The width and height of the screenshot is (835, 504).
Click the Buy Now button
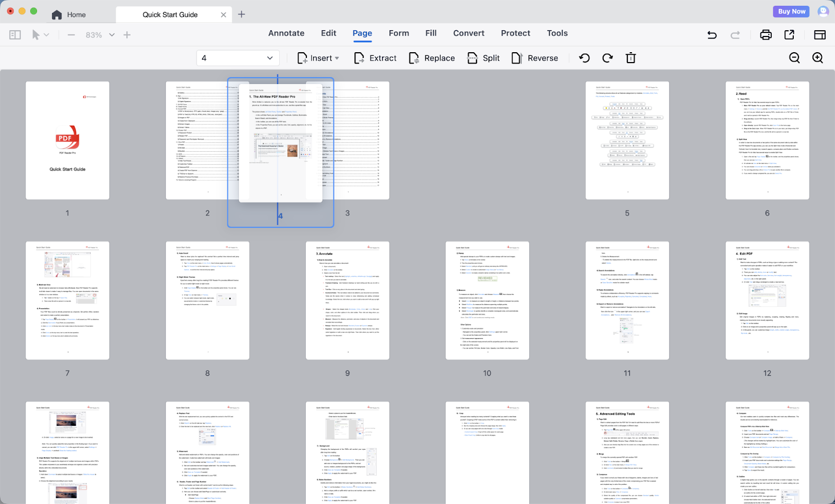tap(791, 11)
